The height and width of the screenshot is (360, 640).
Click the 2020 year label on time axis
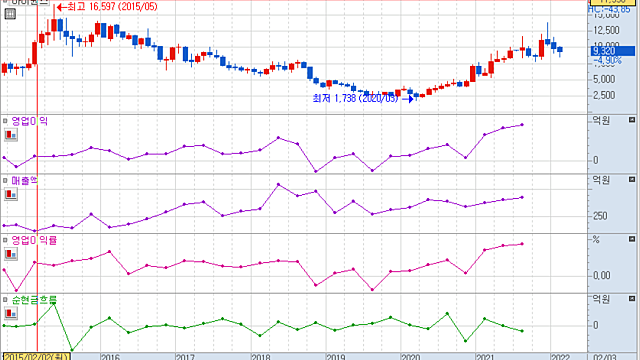coord(411,357)
